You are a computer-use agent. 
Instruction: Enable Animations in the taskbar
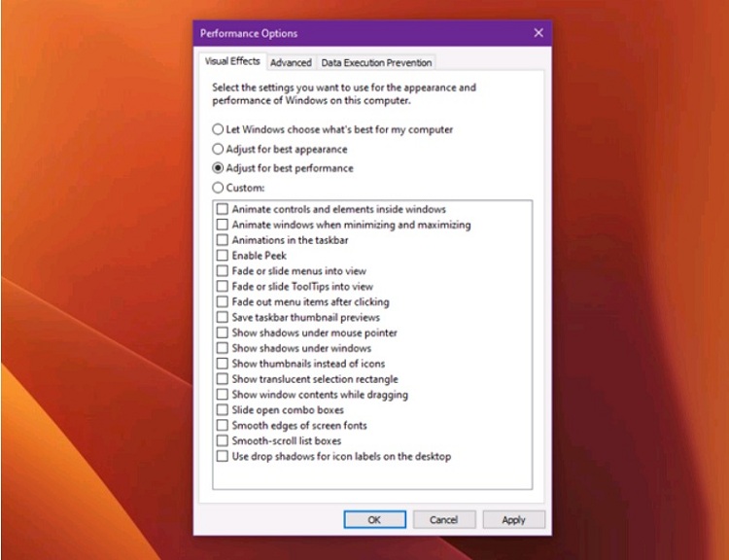pos(223,240)
